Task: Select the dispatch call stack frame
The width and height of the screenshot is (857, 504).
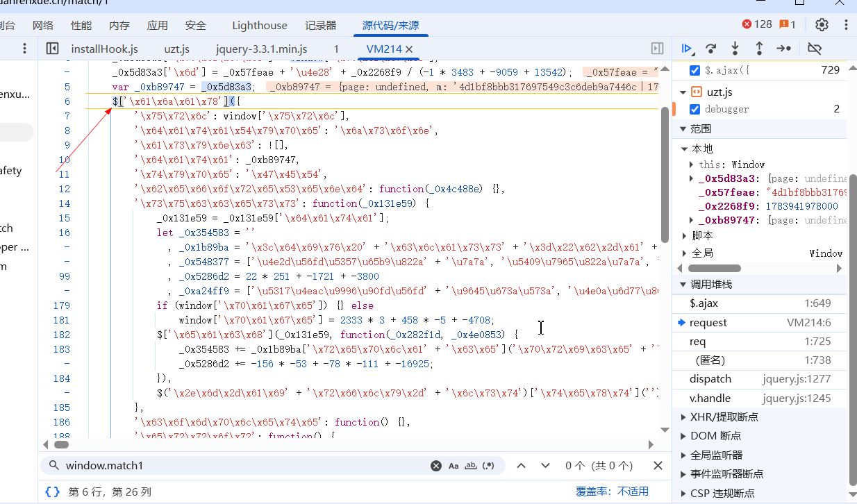Action: pyautogui.click(x=759, y=379)
